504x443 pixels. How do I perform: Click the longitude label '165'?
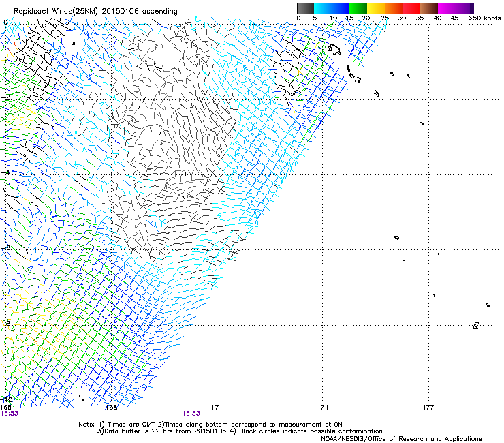pyautogui.click(x=5, y=408)
